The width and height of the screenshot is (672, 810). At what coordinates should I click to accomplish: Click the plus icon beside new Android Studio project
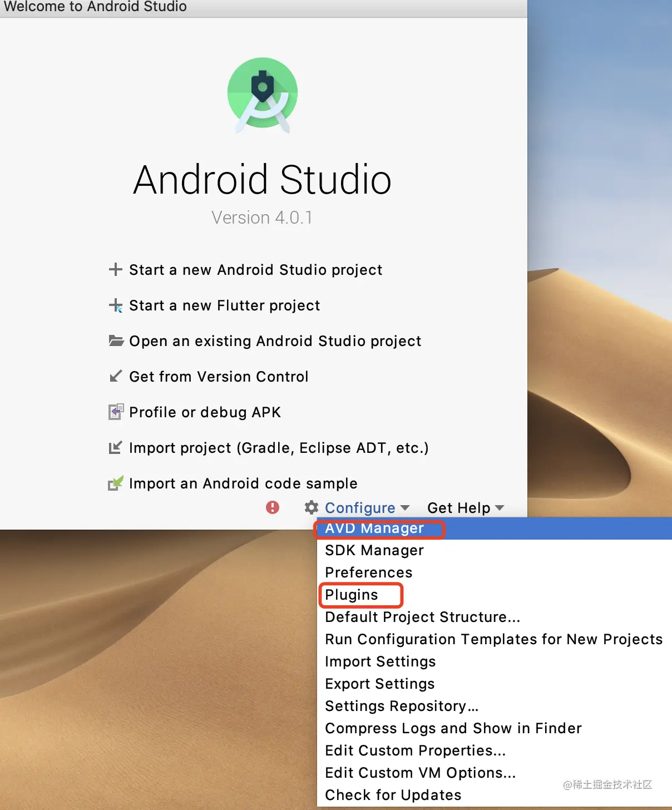[115, 270]
